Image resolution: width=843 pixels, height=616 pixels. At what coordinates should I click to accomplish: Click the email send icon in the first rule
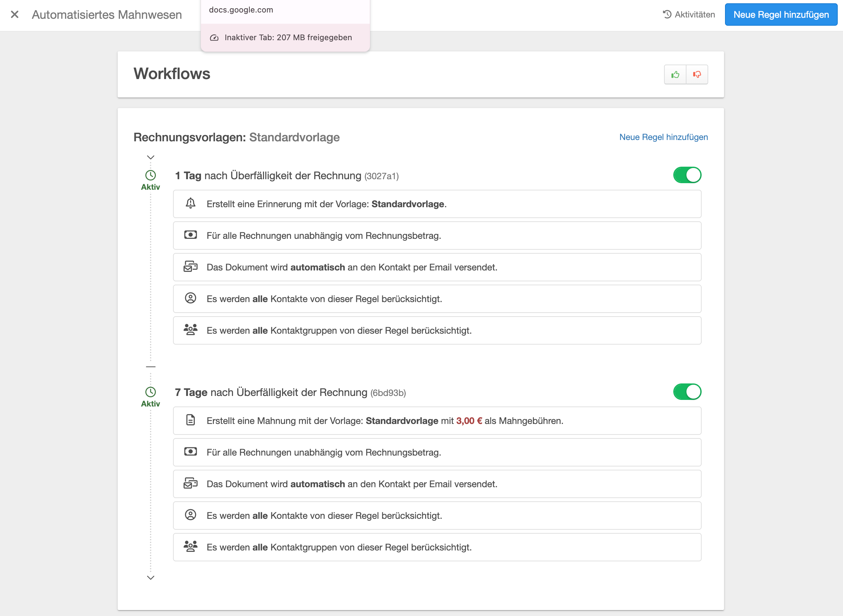[190, 266]
